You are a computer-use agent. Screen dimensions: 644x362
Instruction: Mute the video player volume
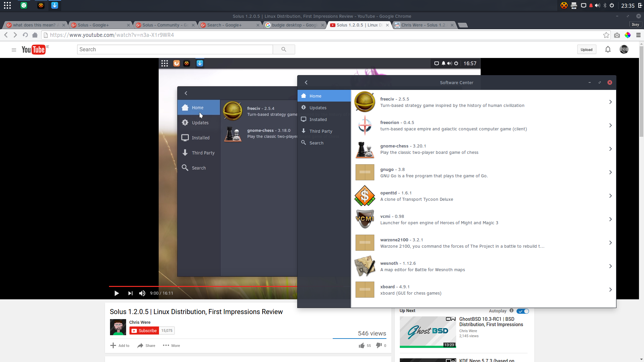[142, 293]
